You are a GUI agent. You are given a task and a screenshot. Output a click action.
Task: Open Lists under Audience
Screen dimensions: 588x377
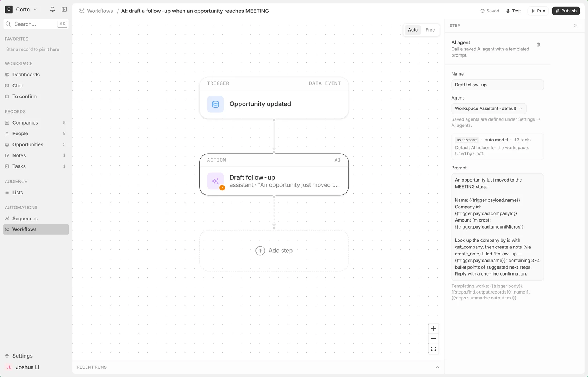(36, 193)
